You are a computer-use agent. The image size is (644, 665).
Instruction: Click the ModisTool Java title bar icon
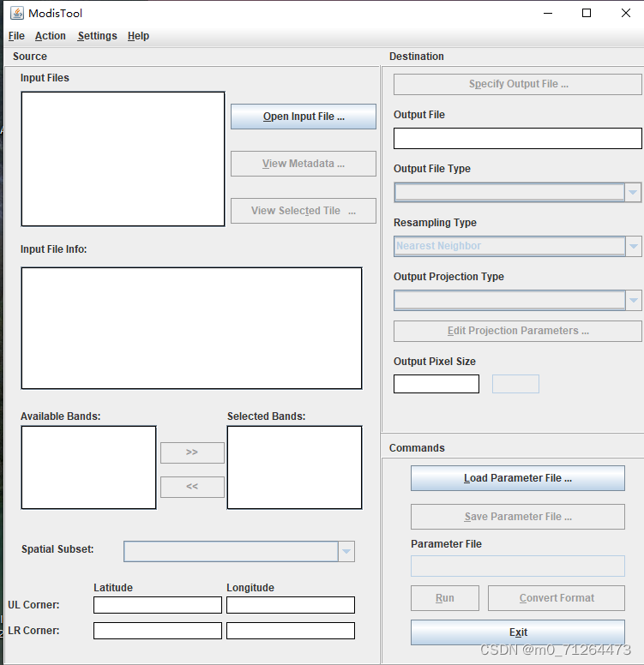pyautogui.click(x=16, y=13)
